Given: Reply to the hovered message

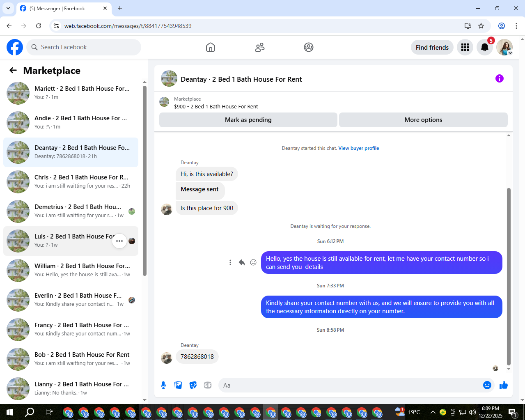Looking at the screenshot, I should click(242, 262).
